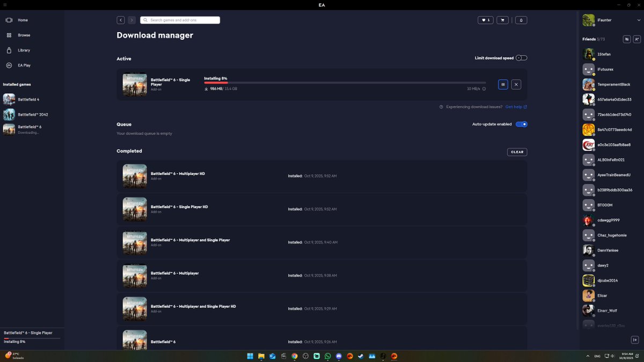This screenshot has height=362, width=644.
Task: Click the 'Oct 9, 2025, 9:40 AM' install date
Action: (320, 242)
